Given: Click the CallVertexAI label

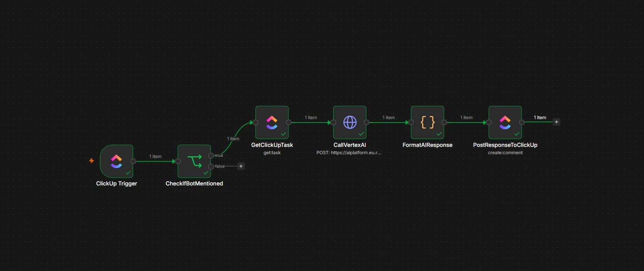Looking at the screenshot, I should tap(350, 145).
